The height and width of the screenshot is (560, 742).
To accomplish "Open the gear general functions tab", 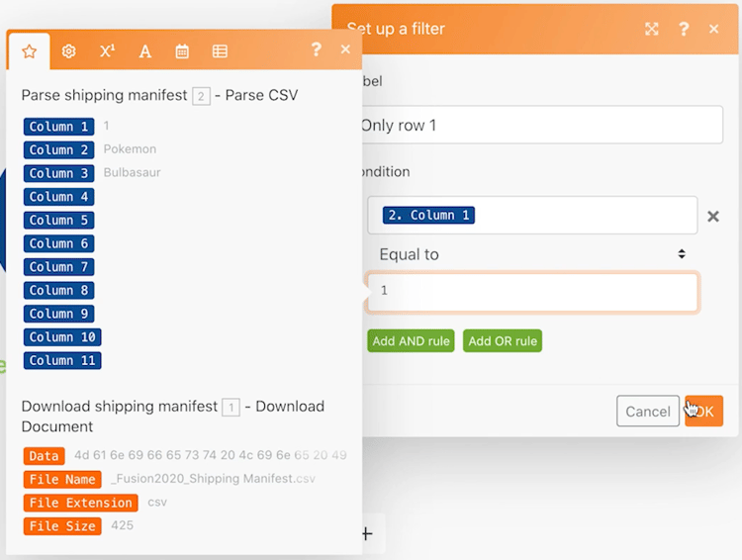I will pyautogui.click(x=68, y=51).
